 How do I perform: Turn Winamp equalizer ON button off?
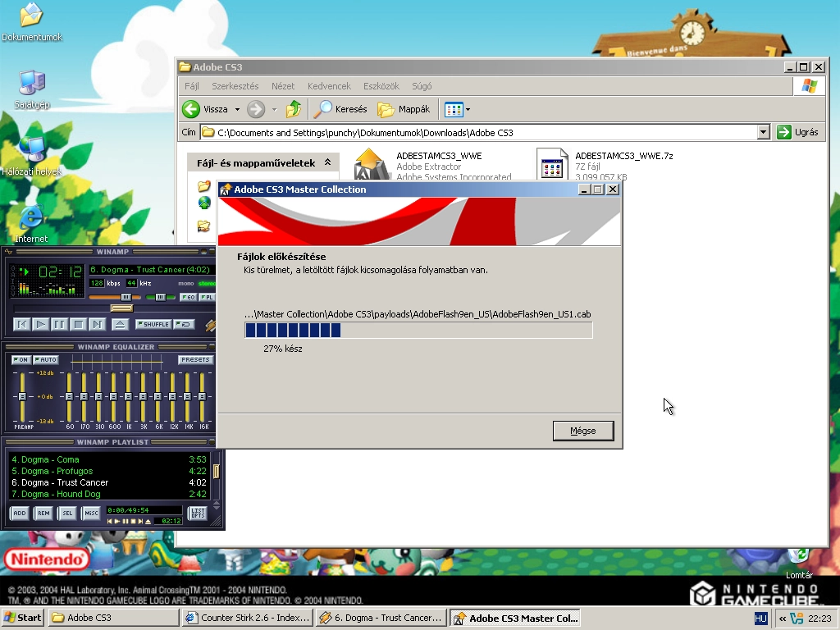tap(21, 359)
